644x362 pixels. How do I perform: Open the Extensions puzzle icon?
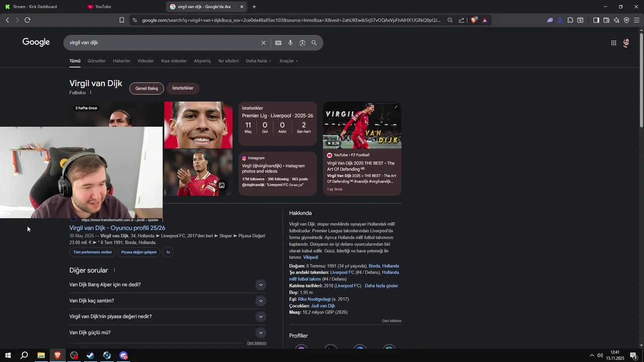[570, 20]
